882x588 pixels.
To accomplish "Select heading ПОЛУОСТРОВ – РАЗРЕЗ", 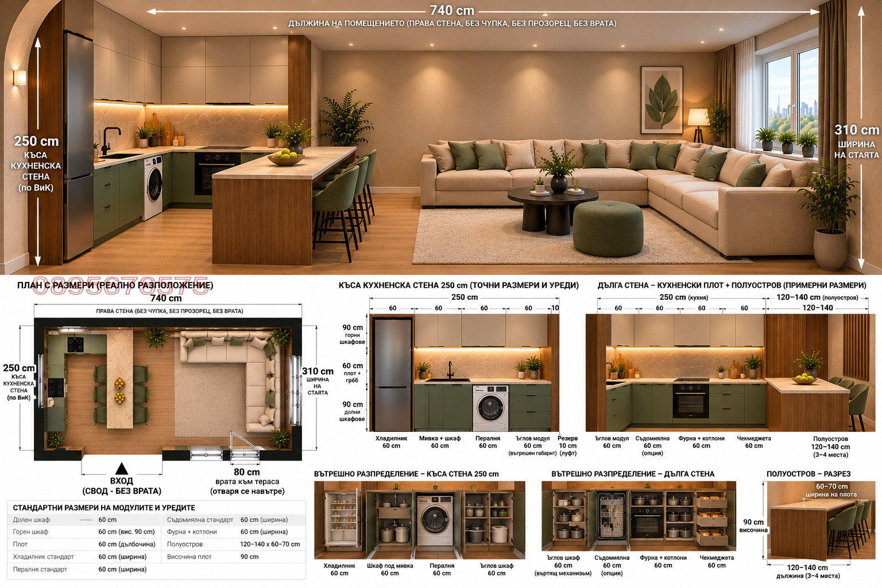I will click(808, 474).
